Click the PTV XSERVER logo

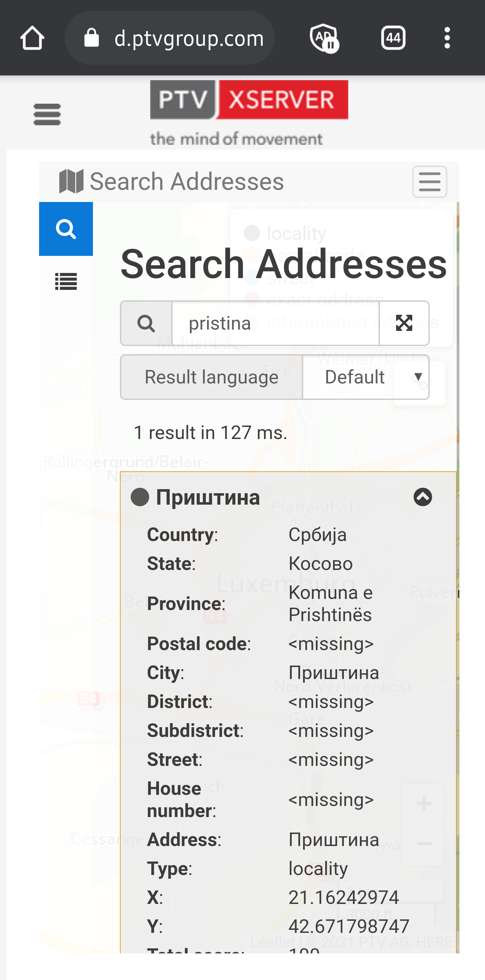click(x=249, y=100)
